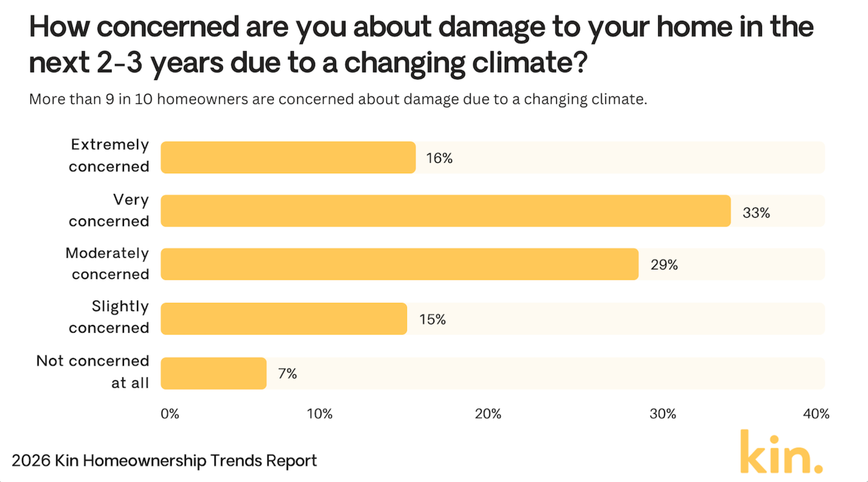The width and height of the screenshot is (868, 482).
Task: Click the kin logo
Action: (x=781, y=452)
